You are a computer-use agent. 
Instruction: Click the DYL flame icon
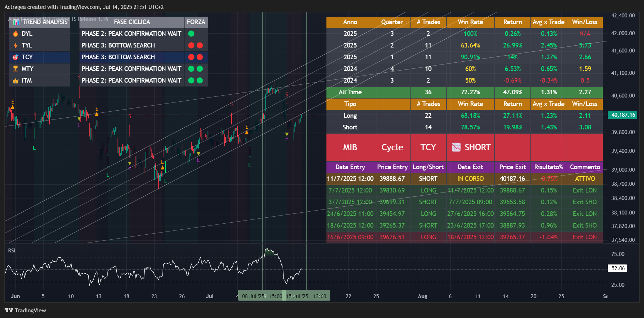[16, 34]
